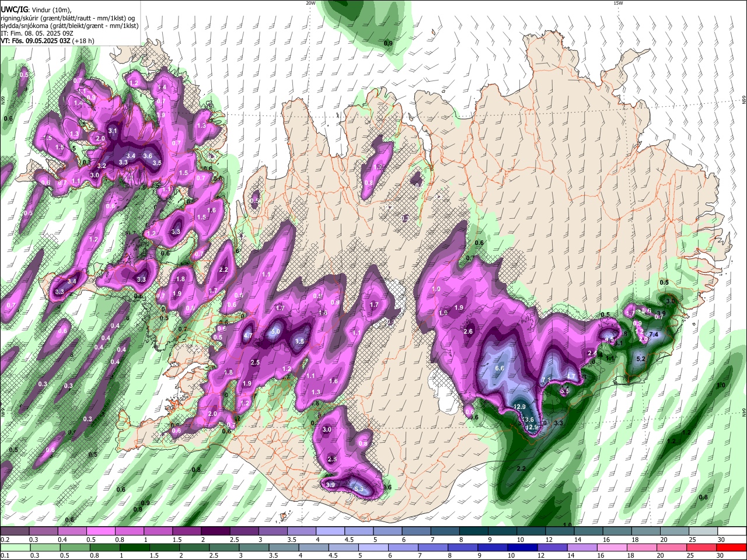Click the 0.4 label in the color legend

click(x=62, y=540)
